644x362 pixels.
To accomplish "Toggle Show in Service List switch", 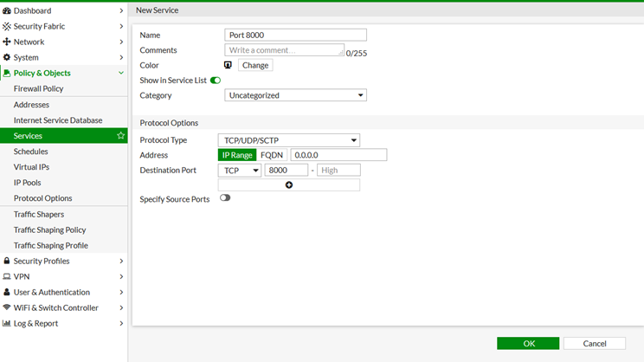I will coord(216,81).
